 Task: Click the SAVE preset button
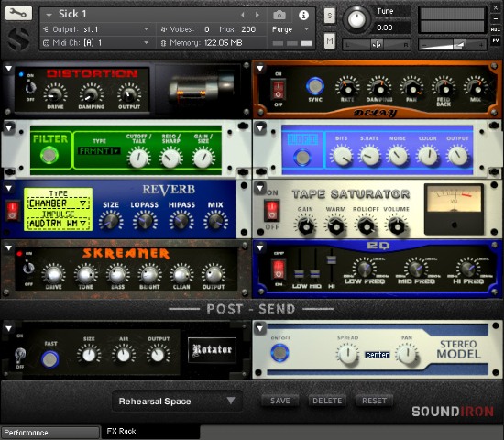280,401
